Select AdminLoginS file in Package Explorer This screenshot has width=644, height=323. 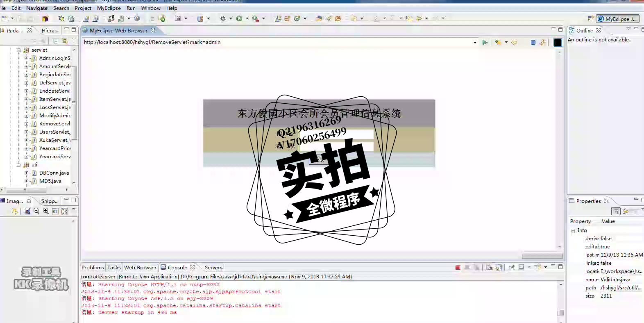point(54,58)
